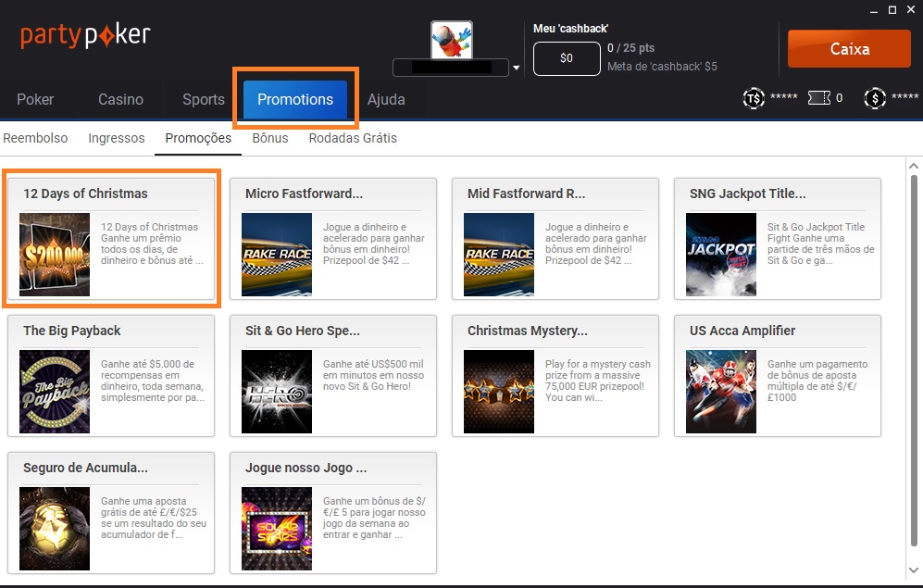
Task: Open the US Acca Amplifier football image
Action: coord(721,392)
